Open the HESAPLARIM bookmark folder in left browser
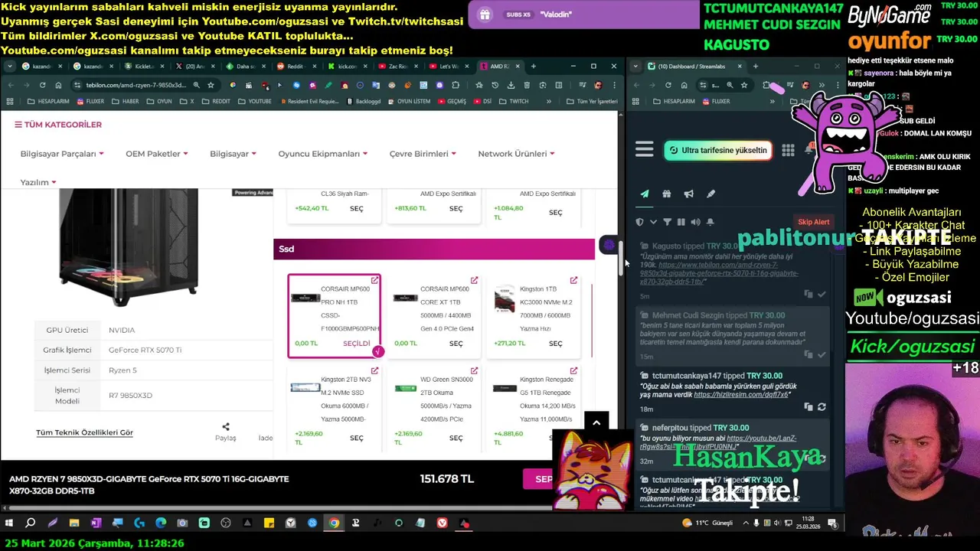 pyautogui.click(x=47, y=101)
